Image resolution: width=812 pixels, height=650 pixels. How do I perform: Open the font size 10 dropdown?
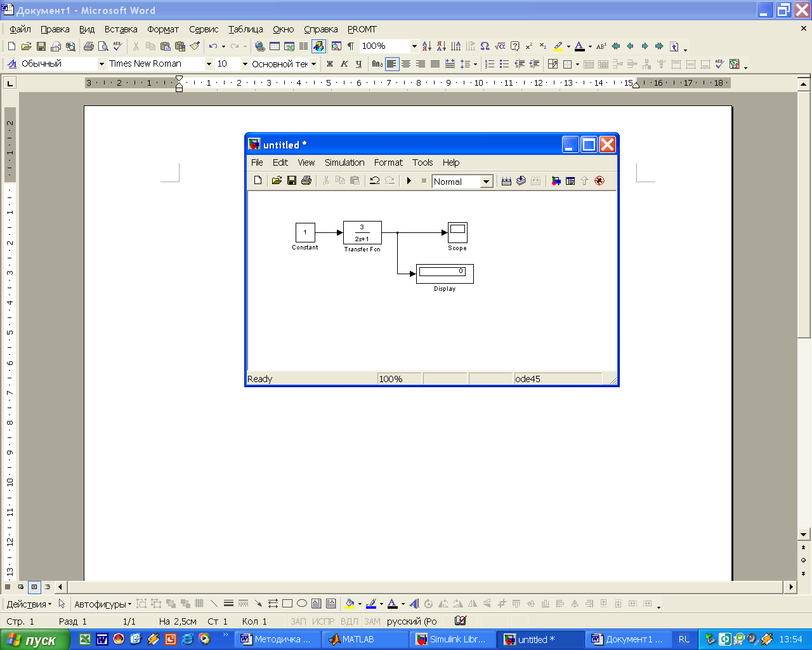(245, 64)
